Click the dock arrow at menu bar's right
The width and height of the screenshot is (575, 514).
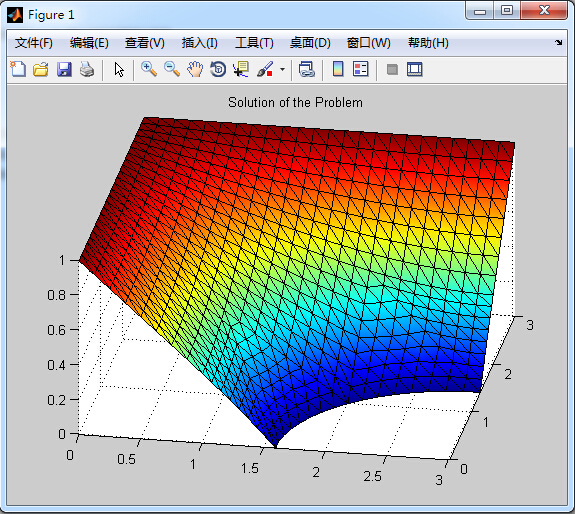click(558, 43)
